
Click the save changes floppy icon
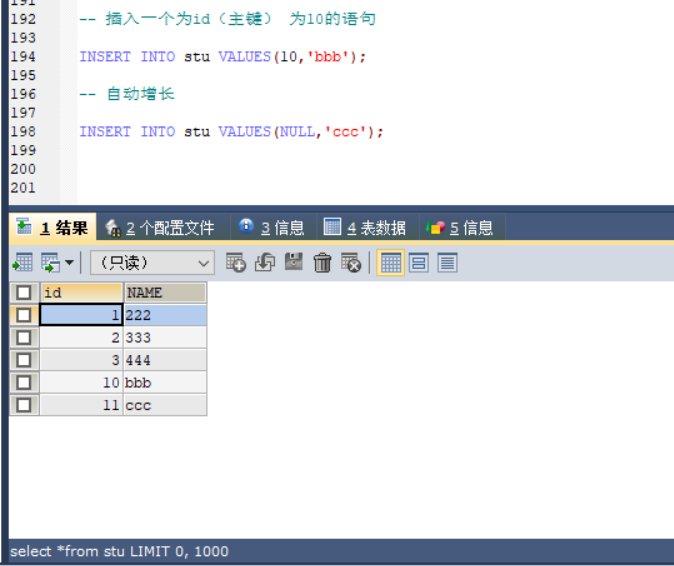(x=294, y=262)
